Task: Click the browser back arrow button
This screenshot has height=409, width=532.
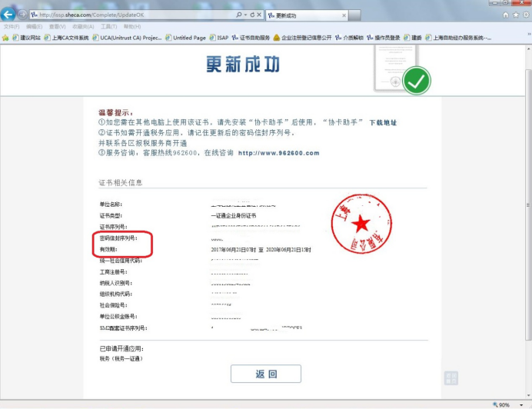Action: (8, 15)
